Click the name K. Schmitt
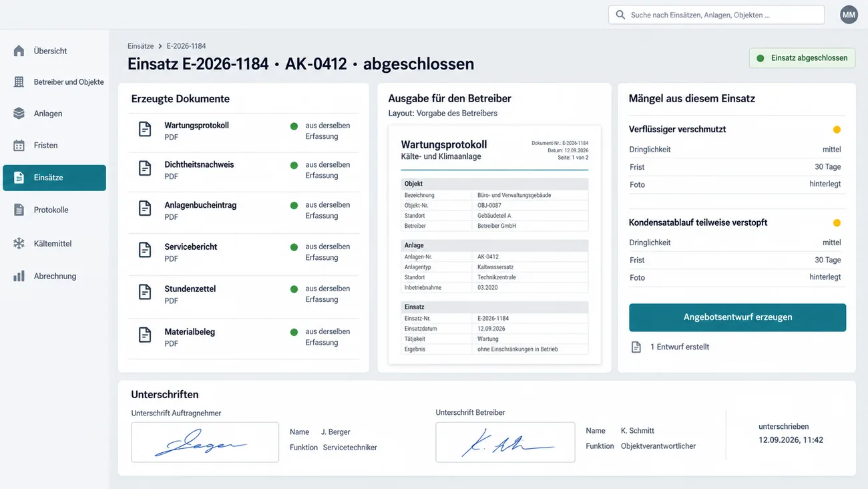This screenshot has width=868, height=489. [x=638, y=431]
